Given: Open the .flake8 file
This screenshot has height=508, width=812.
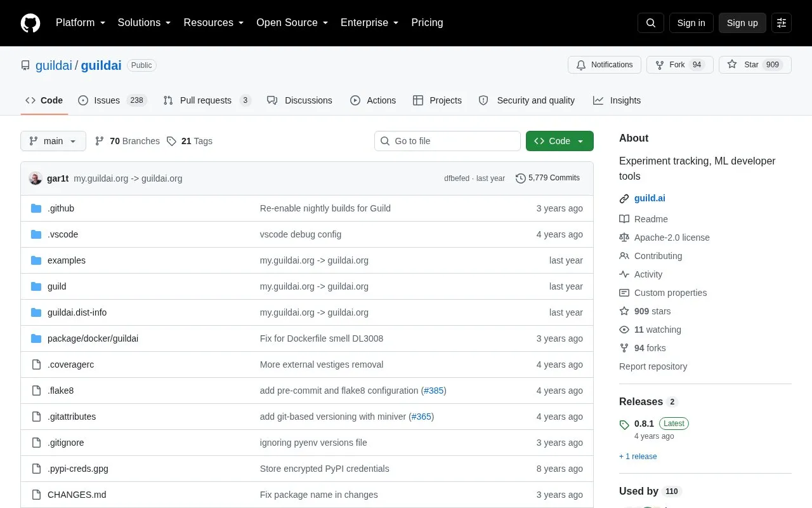Looking at the screenshot, I should (x=61, y=391).
